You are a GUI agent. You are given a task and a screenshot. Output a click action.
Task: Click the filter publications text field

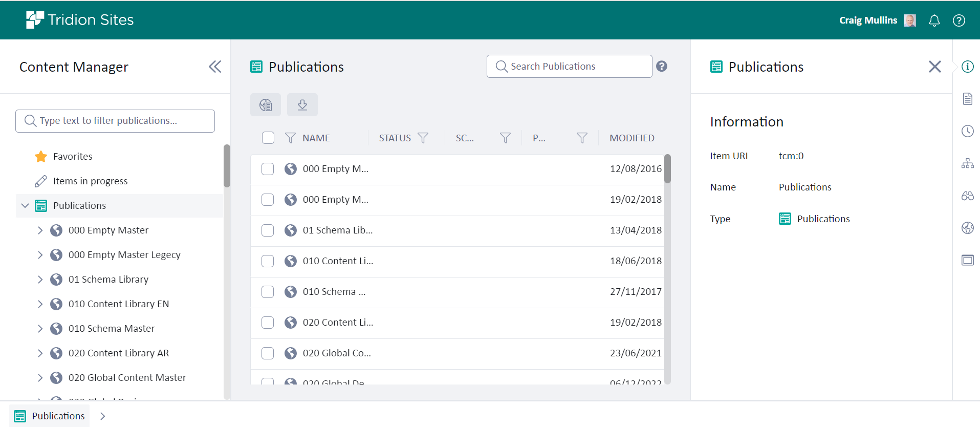pyautogui.click(x=115, y=121)
